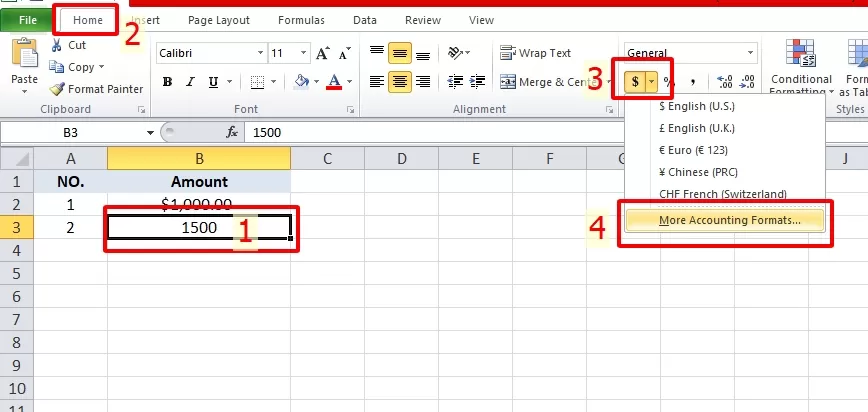Select Align Text Right icon
The image size is (868, 412).
click(423, 82)
